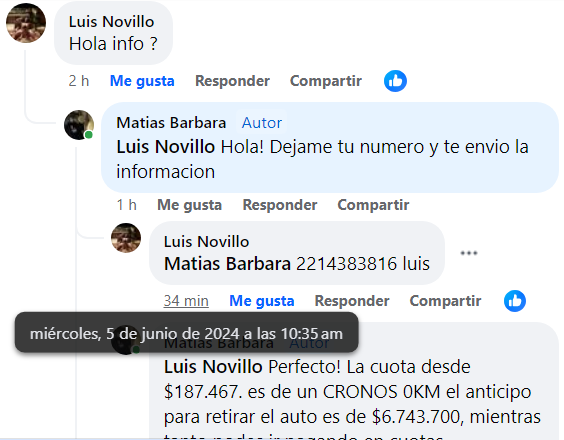The width and height of the screenshot is (564, 440).
Task: Toggle Me gusta on the 2214383816 comment
Action: pos(262,301)
